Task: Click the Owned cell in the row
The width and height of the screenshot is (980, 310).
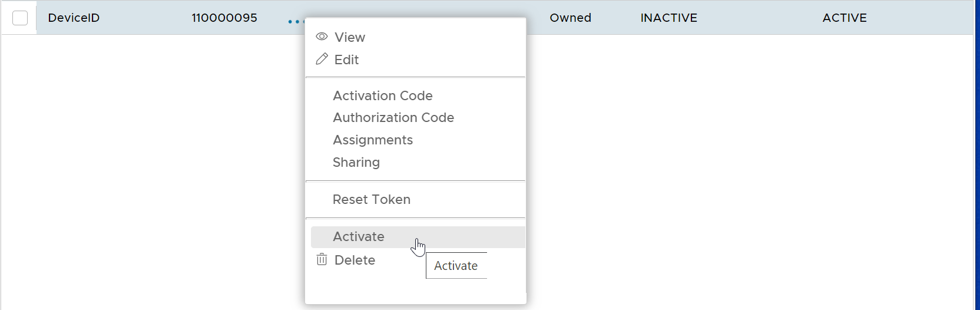Action: [x=570, y=18]
